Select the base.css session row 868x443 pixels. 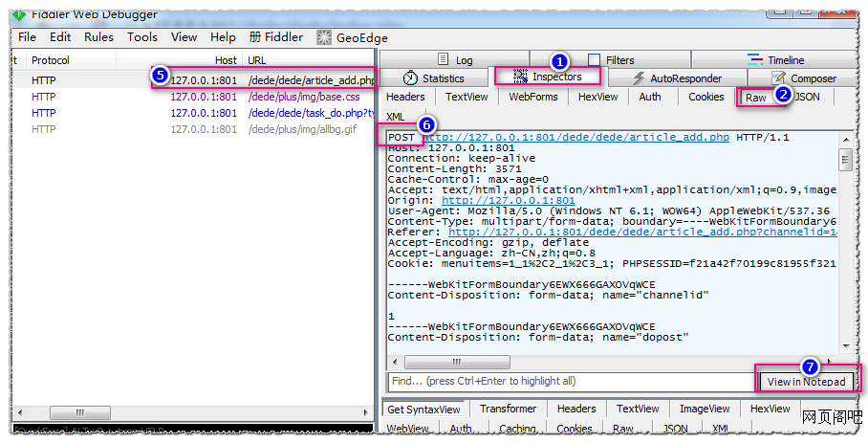tap(193, 97)
